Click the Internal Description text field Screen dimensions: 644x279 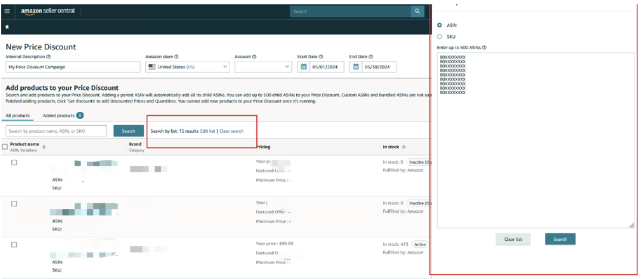point(73,67)
